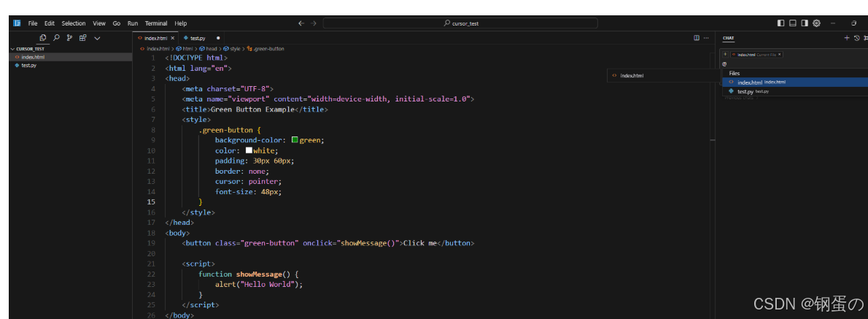Viewport: 868px width, 319px height.
Task: Open the Edit menu
Action: click(x=50, y=23)
